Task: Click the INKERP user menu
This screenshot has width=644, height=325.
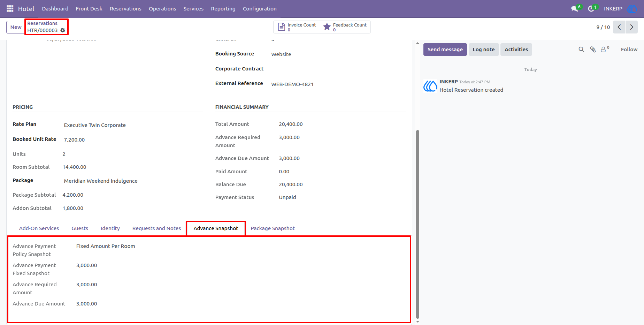Action: [x=613, y=9]
